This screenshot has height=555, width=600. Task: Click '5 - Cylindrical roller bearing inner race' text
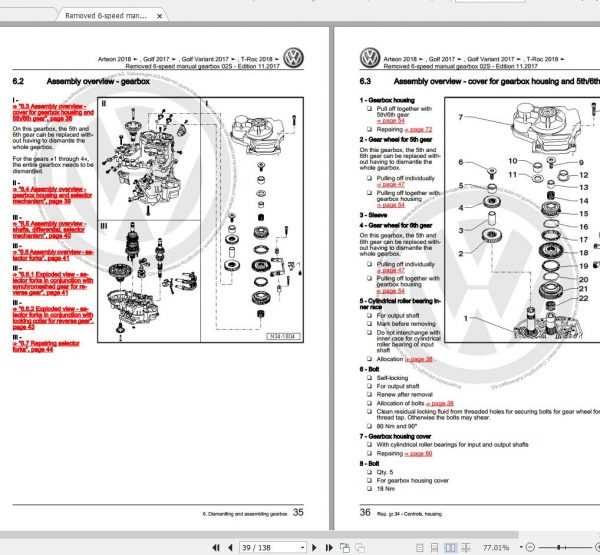pos(400,304)
